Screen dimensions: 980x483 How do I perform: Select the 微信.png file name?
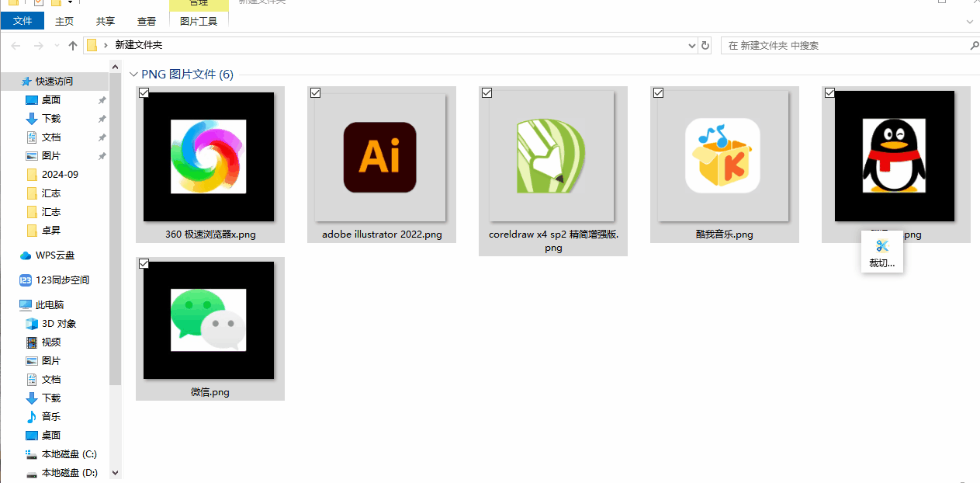pyautogui.click(x=210, y=392)
